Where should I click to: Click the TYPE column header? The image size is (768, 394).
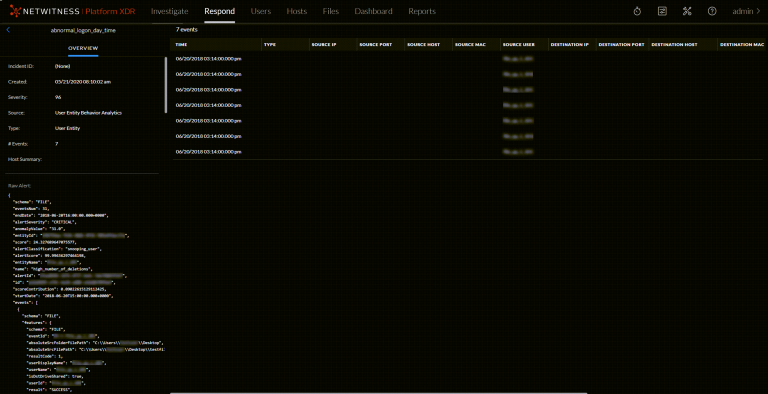(270, 45)
